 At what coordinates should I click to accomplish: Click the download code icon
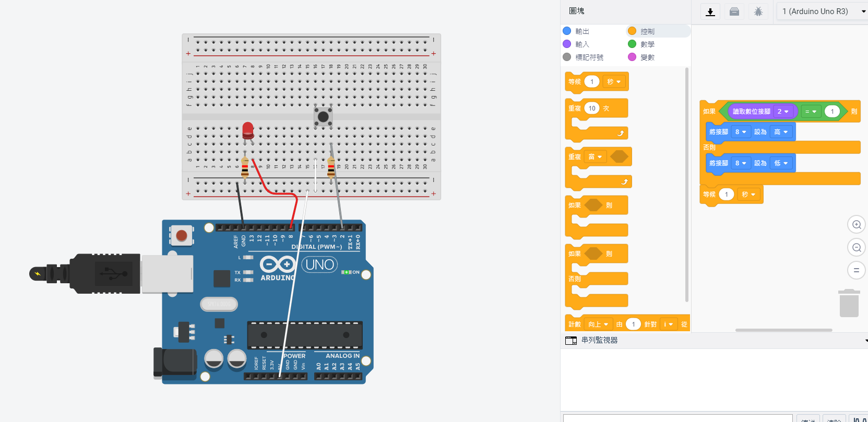[x=710, y=11]
